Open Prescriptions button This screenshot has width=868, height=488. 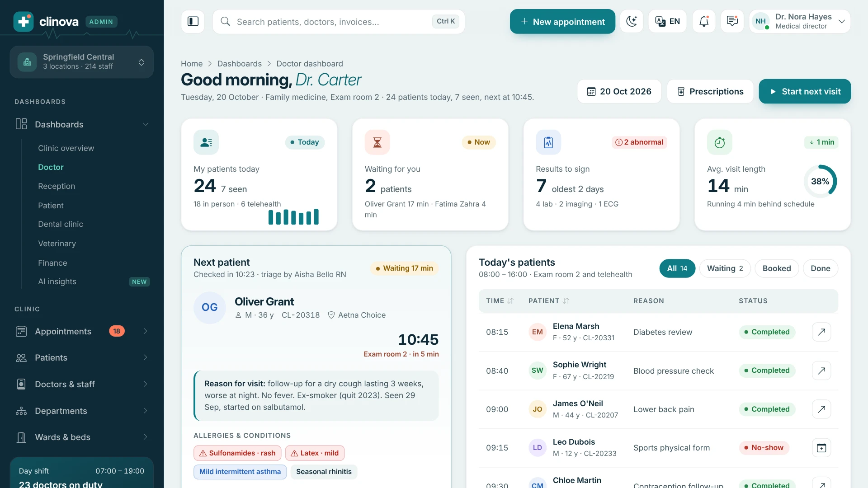pos(710,91)
